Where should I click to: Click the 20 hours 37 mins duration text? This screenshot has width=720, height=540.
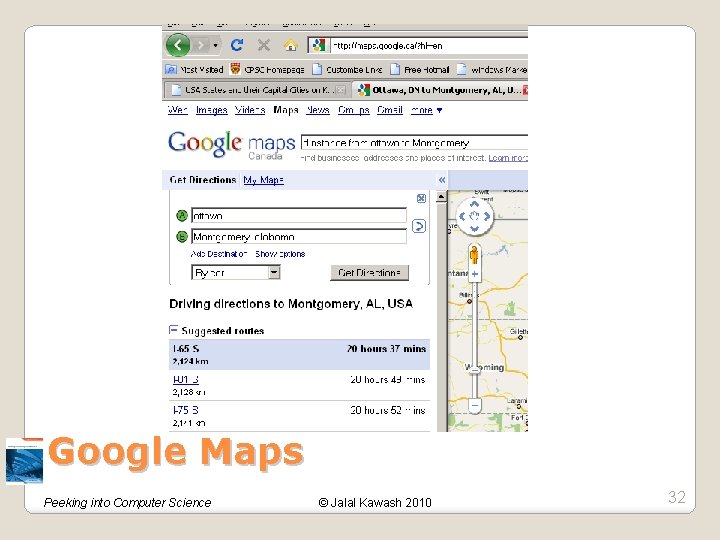click(386, 349)
